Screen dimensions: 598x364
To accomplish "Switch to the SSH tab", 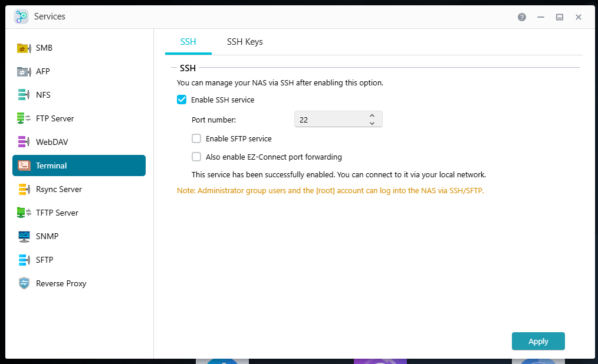I will coord(188,42).
